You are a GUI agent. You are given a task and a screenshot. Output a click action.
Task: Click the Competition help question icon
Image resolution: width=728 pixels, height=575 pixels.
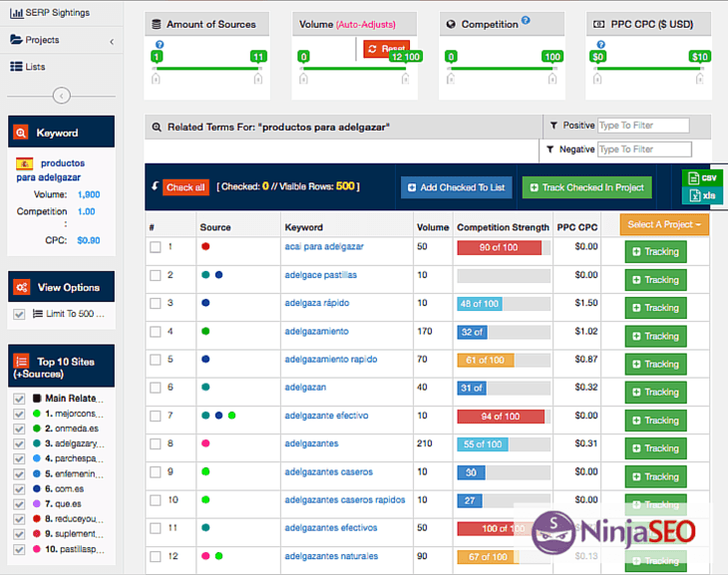(526, 20)
